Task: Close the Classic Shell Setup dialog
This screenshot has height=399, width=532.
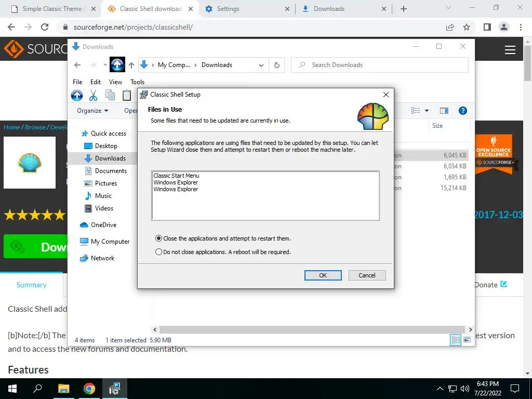Action: (x=386, y=95)
